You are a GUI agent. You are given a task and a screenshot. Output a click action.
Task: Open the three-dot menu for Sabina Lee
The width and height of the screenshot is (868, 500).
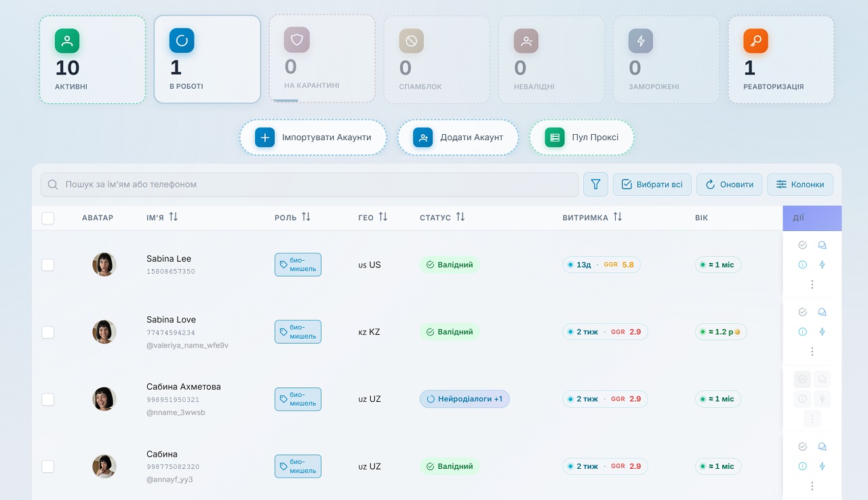point(812,285)
